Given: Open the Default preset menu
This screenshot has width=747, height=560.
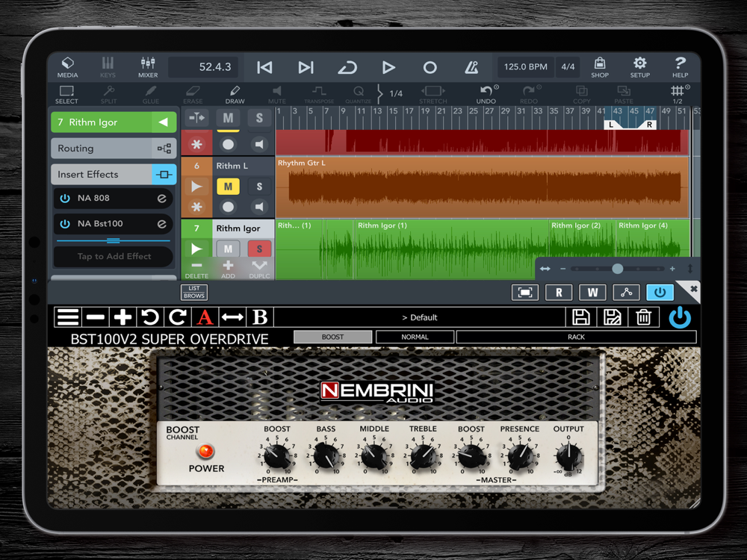Looking at the screenshot, I should [x=419, y=317].
